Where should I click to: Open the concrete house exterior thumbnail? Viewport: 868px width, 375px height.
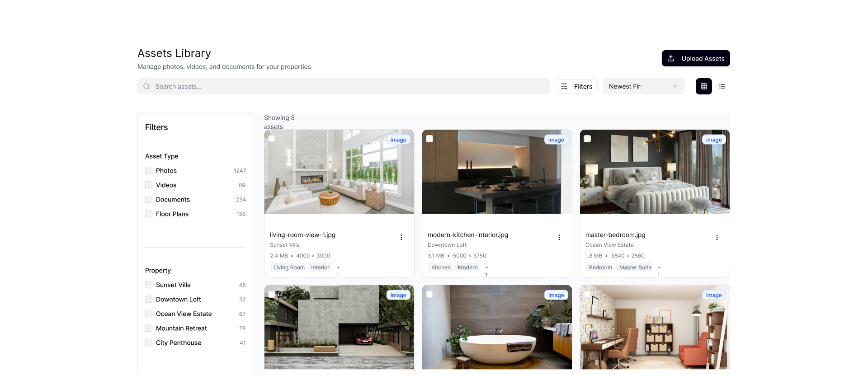point(339,327)
